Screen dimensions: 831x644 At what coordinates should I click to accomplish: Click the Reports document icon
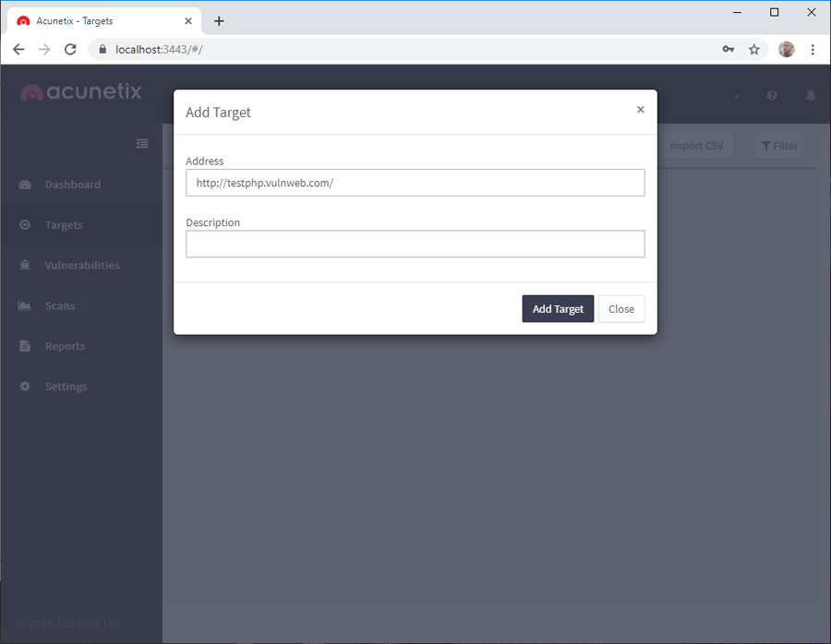point(25,346)
